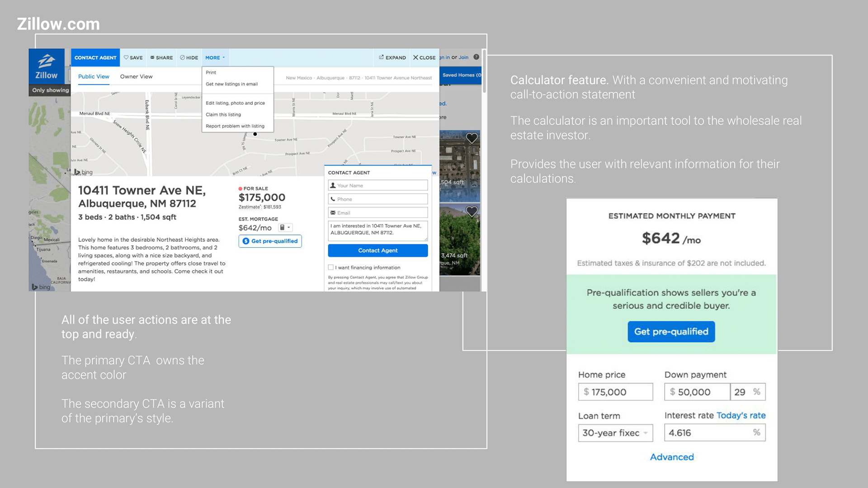Click the message text area
The width and height of the screenshot is (868, 488).
tap(377, 231)
